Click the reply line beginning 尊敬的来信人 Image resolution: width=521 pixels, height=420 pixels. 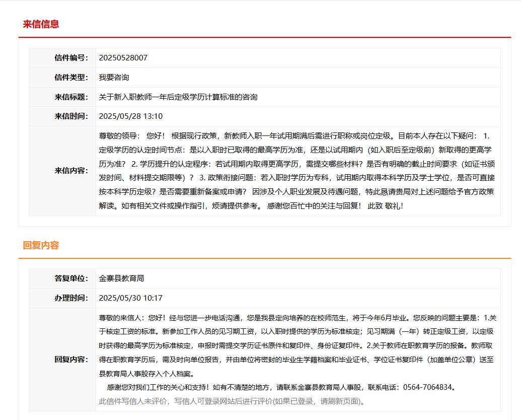point(297,318)
